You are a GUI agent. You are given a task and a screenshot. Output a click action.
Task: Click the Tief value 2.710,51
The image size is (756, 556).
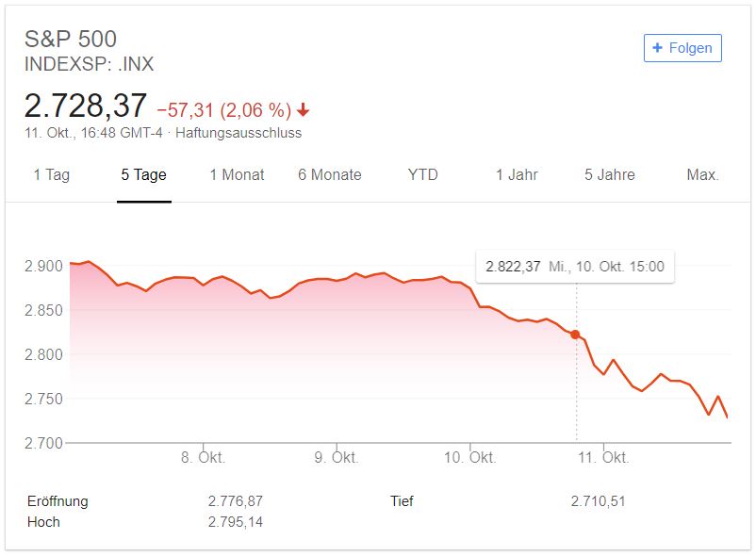598,501
